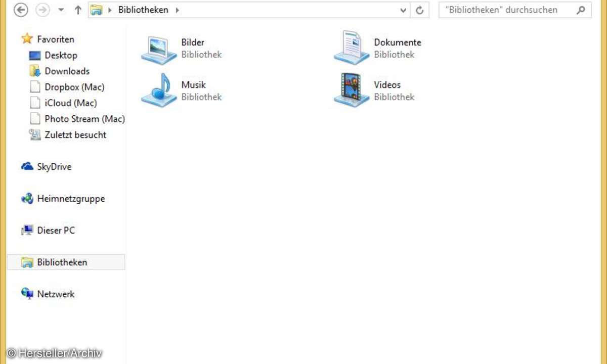This screenshot has height=364, width=607.
Task: Click the iCloud (Mac) file icon
Action: [35, 103]
